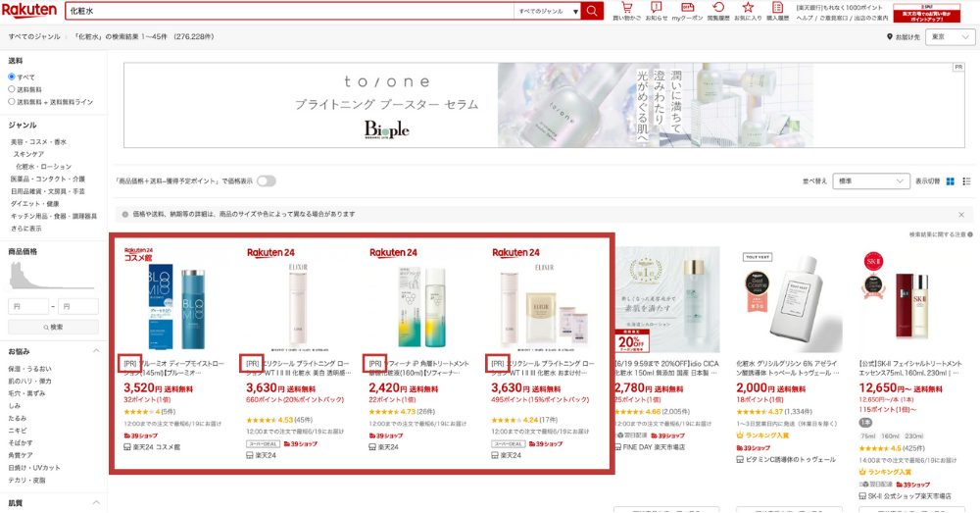Collapse the お悩み filter section
Viewport: 980px width, 513px height.
[96, 351]
